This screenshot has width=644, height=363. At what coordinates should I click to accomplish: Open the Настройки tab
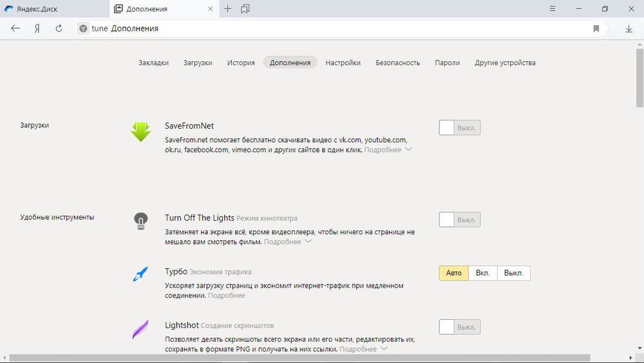pos(343,63)
